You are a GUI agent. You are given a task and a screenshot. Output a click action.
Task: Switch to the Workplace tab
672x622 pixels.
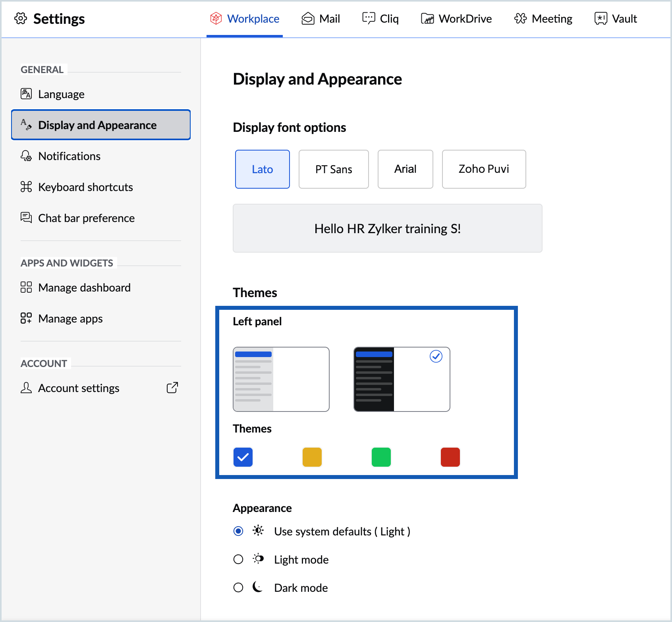tap(245, 19)
